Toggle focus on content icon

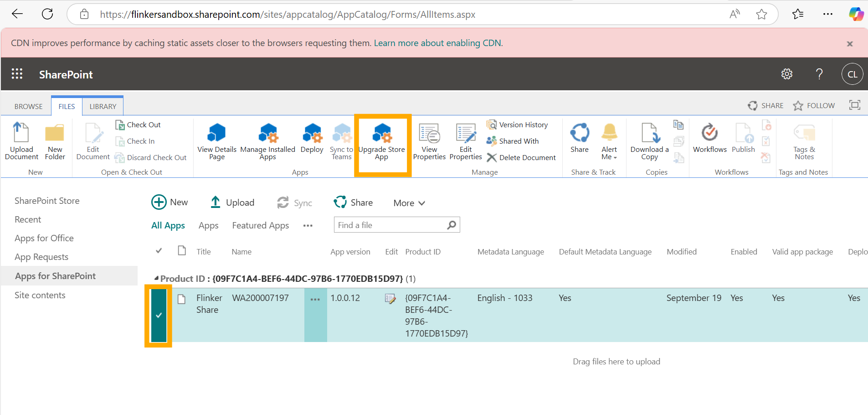[x=855, y=105]
